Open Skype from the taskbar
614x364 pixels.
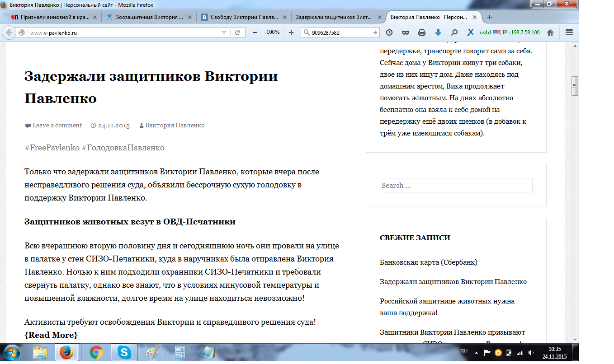point(123,353)
